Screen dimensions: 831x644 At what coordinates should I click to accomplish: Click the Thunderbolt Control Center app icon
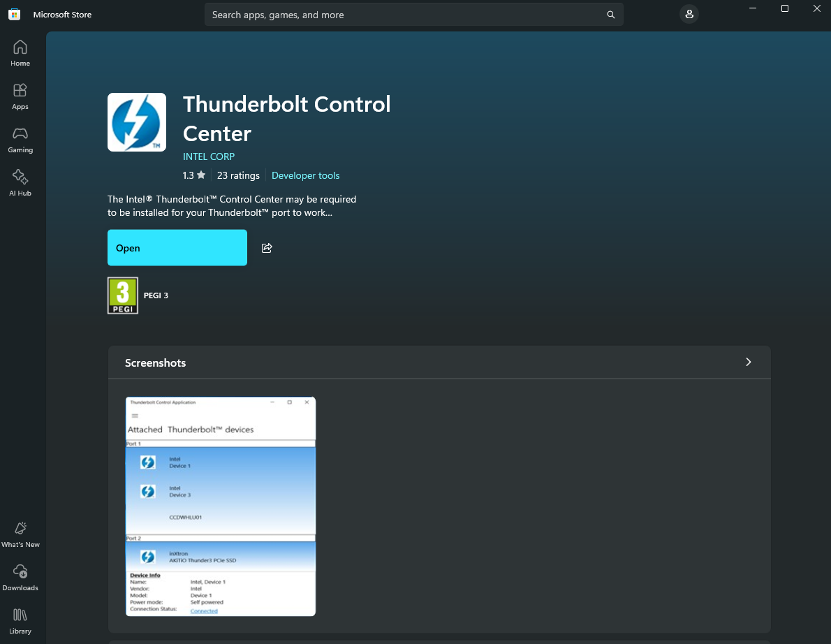coord(137,122)
